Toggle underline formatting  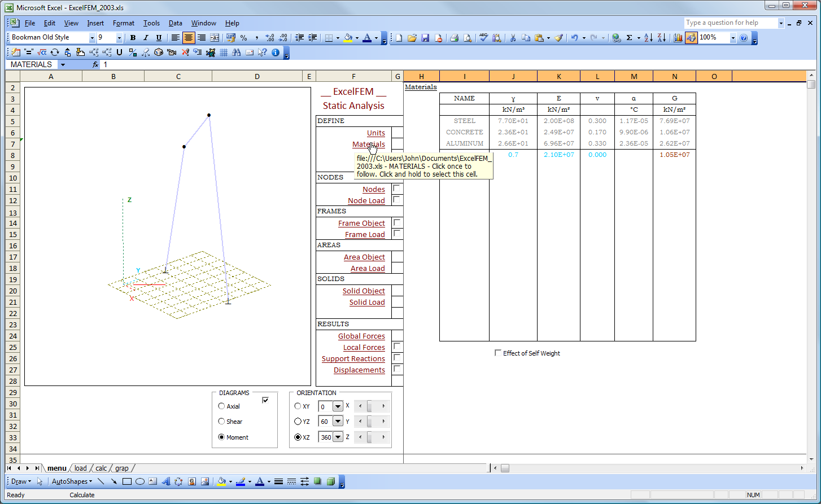(159, 38)
